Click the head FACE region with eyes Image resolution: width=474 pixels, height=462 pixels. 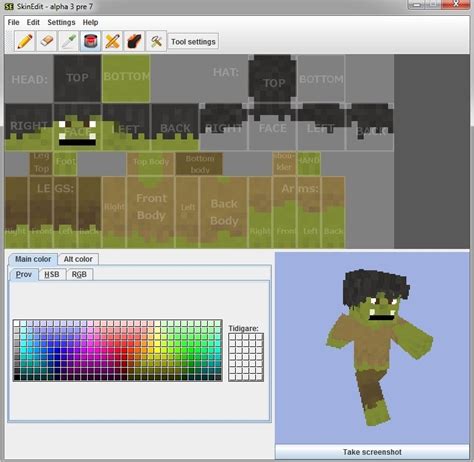click(77, 127)
